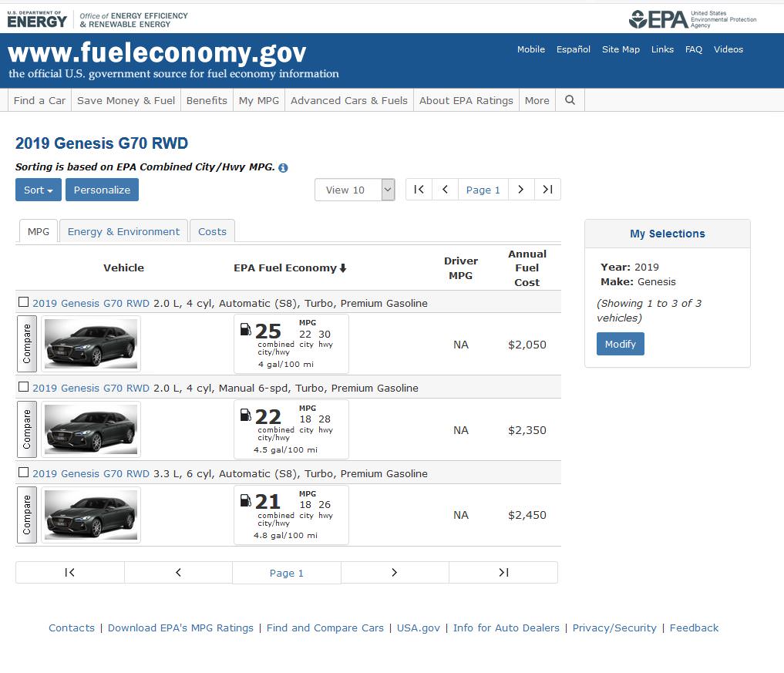Viewport: 784px width, 673px height.
Task: Check the 2.0 L Automatic (S8) G70 checkbox
Action: (23, 302)
